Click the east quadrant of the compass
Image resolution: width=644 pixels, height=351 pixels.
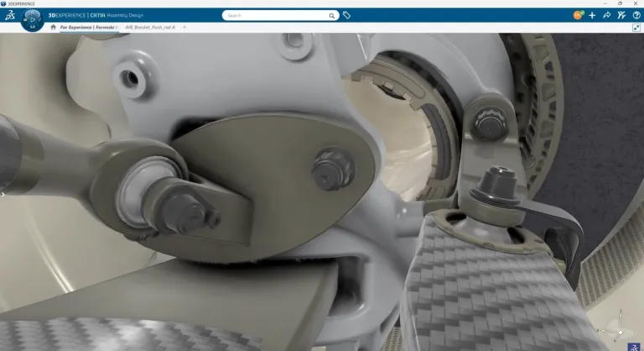point(40,20)
